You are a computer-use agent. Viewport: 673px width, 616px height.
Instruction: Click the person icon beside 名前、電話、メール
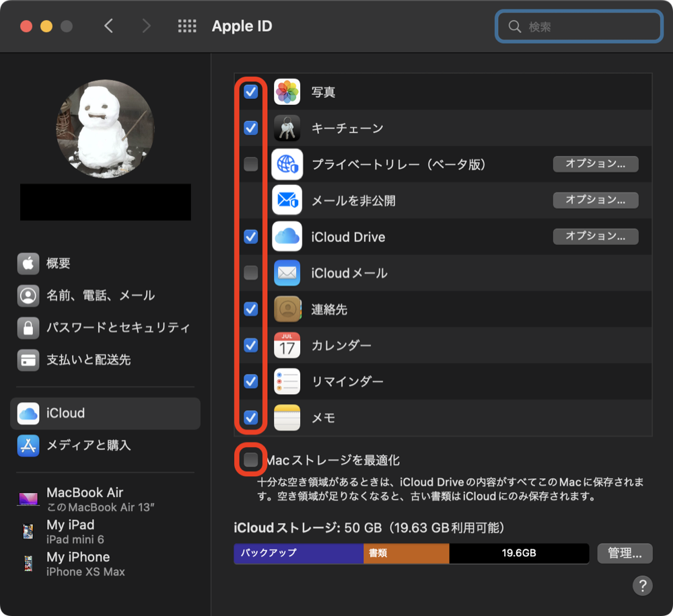tap(28, 296)
